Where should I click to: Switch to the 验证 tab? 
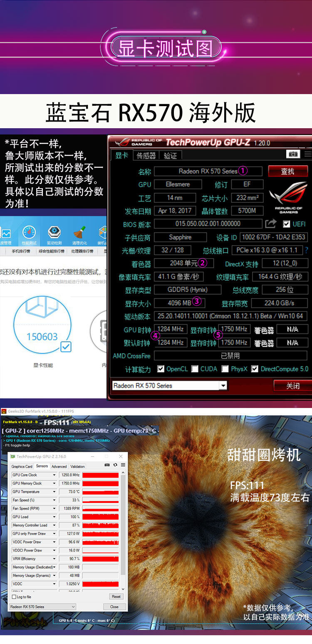click(170, 156)
